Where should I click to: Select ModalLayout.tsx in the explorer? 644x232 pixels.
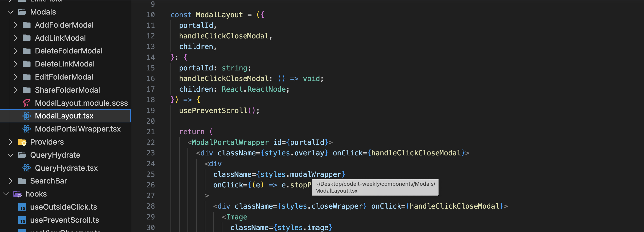click(64, 116)
